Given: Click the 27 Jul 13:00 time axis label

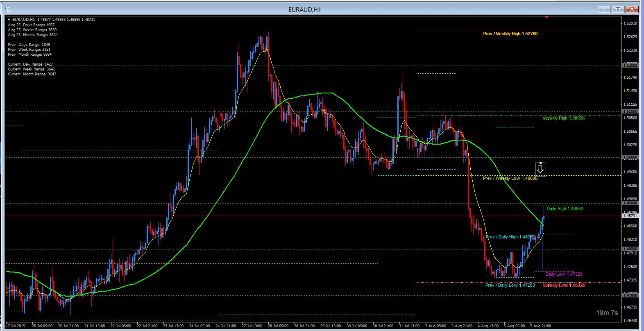Looking at the screenshot, I should (252, 326).
